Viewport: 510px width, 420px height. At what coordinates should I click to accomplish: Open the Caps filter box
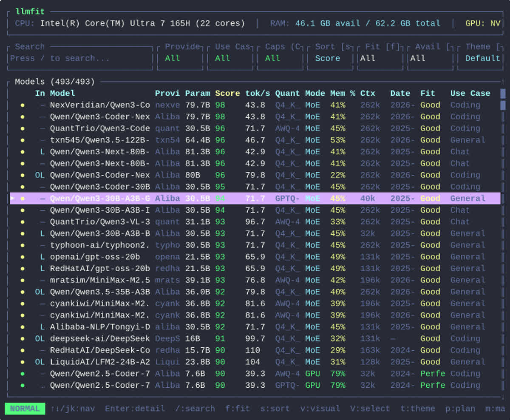coord(280,58)
